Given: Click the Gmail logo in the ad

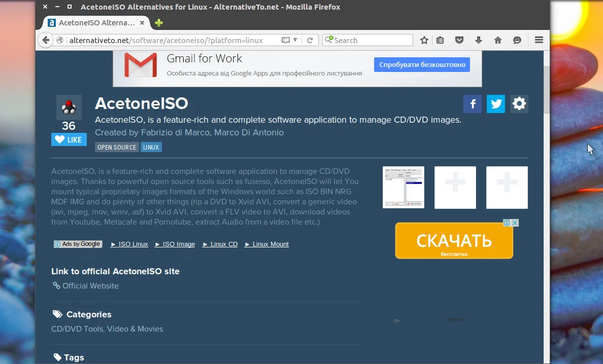Looking at the screenshot, I should point(141,65).
